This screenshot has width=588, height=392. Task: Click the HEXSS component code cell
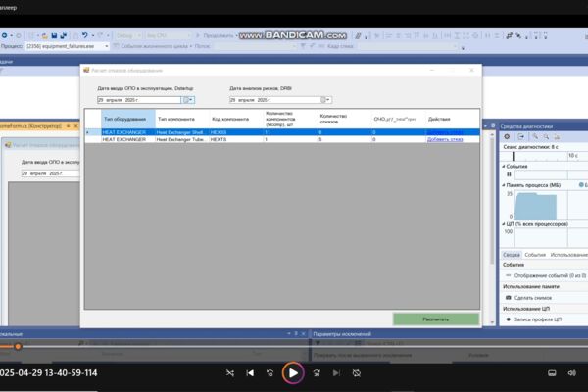point(236,132)
